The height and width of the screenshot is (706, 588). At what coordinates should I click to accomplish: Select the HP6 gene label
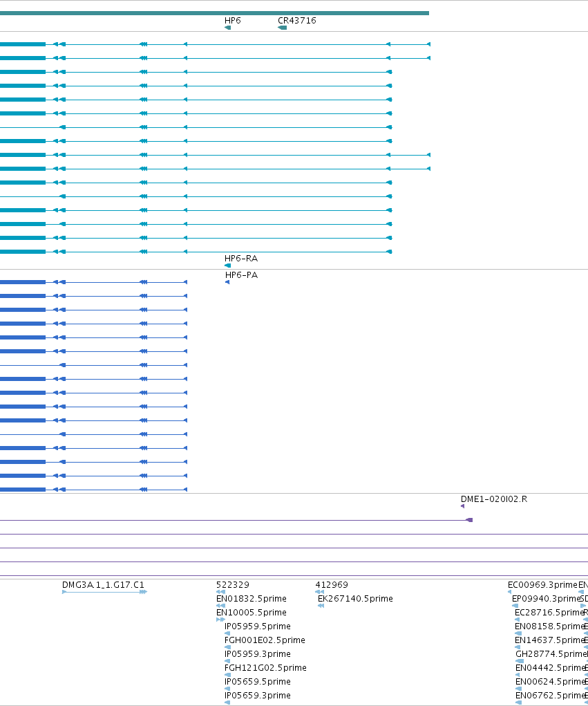(233, 21)
